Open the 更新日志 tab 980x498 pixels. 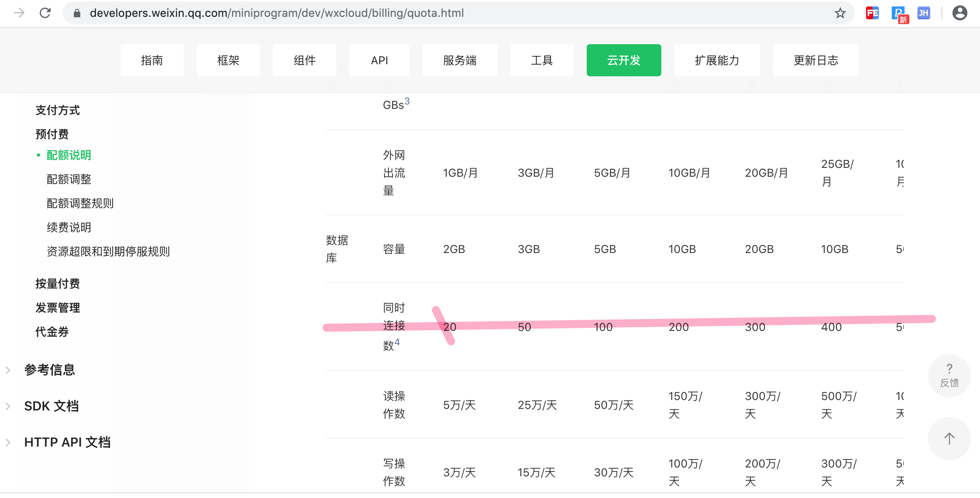point(815,60)
